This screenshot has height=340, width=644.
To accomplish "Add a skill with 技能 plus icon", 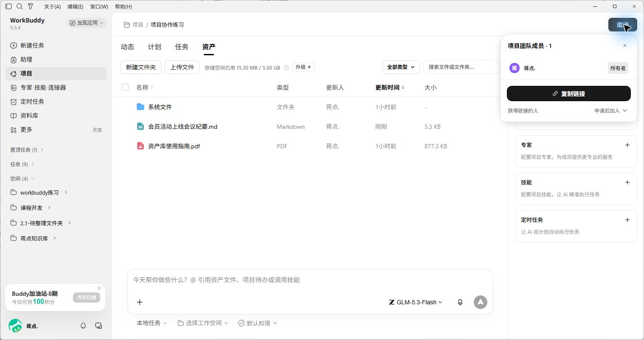I will click(x=627, y=182).
